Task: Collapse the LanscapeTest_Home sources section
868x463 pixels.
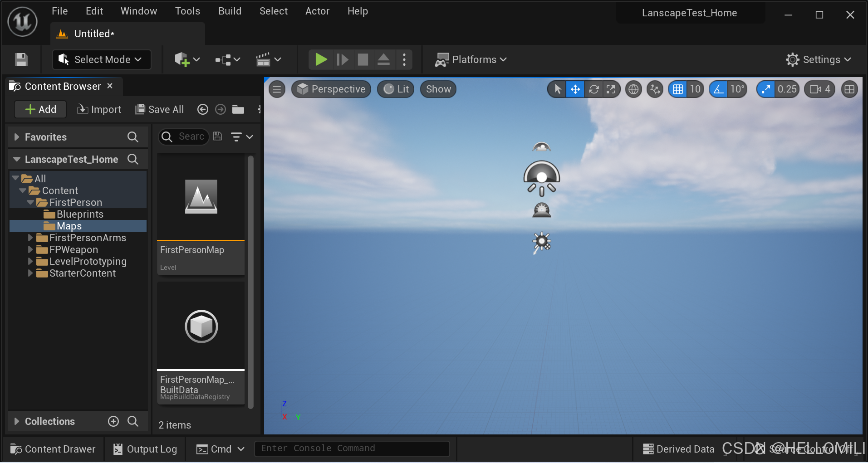Action: 17,159
